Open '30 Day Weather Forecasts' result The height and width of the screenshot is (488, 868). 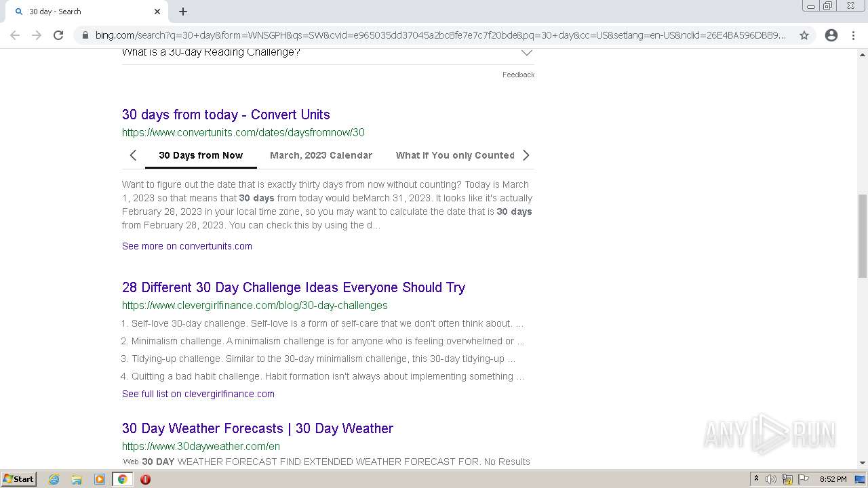pyautogui.click(x=258, y=428)
